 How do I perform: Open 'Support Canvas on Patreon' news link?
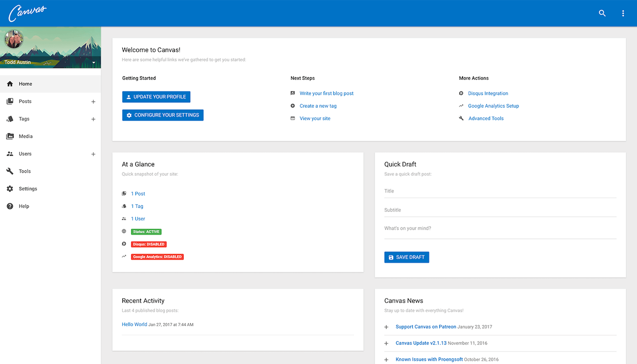426,327
